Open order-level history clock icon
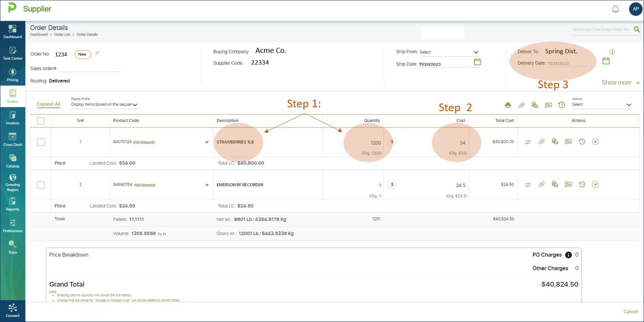This screenshot has width=644, height=322. [562, 105]
